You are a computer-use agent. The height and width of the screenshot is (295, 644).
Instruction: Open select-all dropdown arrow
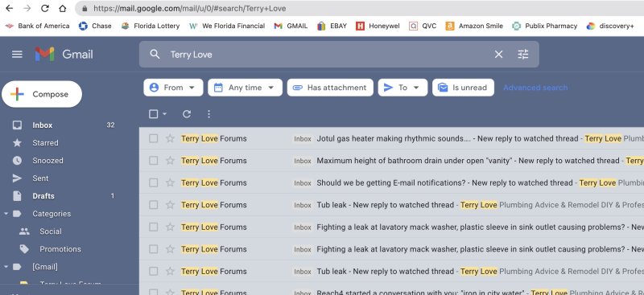165,114
